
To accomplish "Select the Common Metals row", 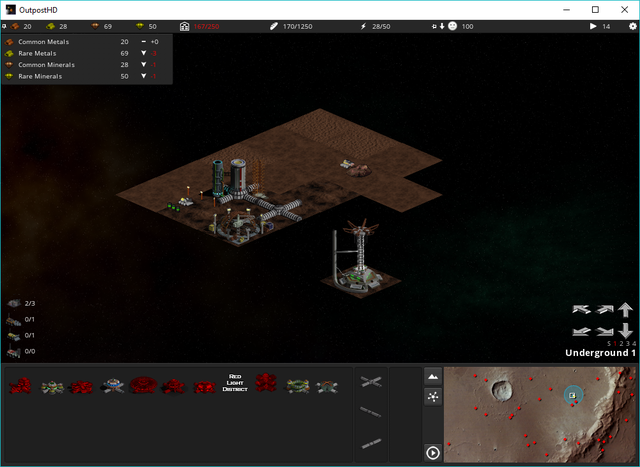I will click(x=87, y=42).
